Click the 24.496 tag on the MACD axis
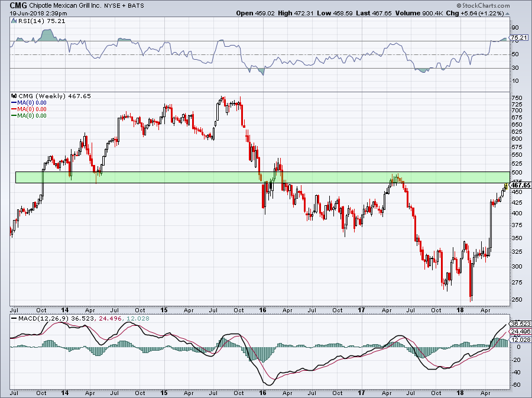 tap(520, 332)
